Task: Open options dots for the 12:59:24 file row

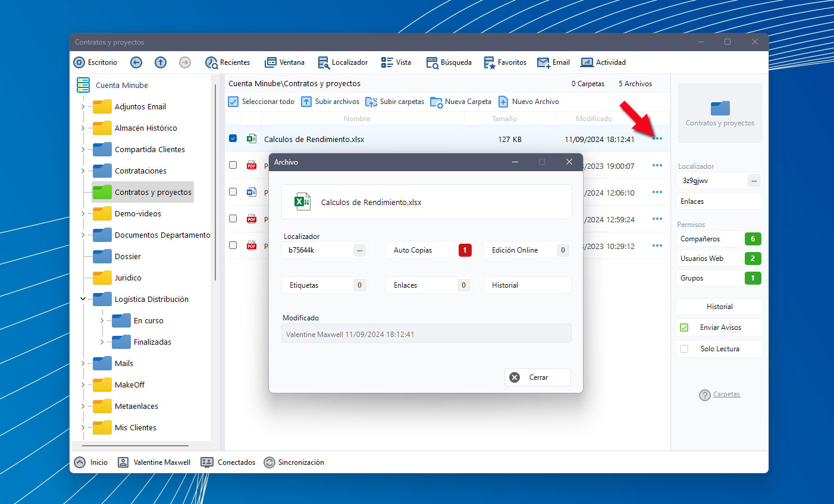Action: pos(657,219)
